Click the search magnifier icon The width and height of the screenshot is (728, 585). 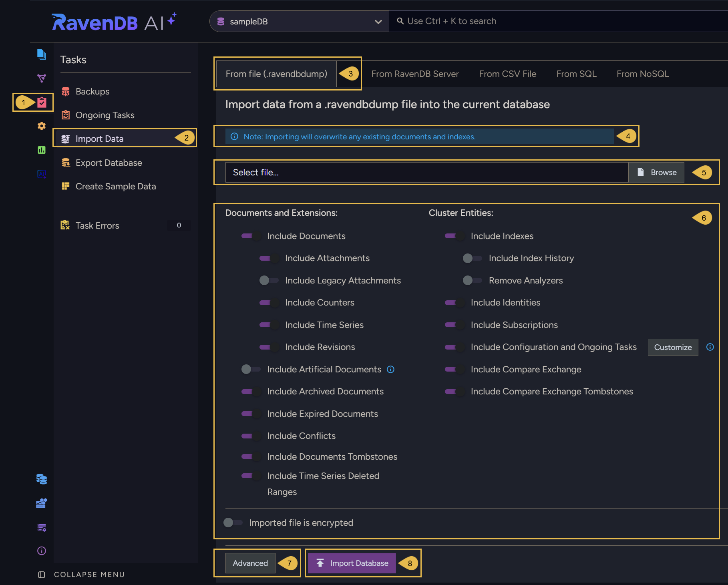(400, 21)
